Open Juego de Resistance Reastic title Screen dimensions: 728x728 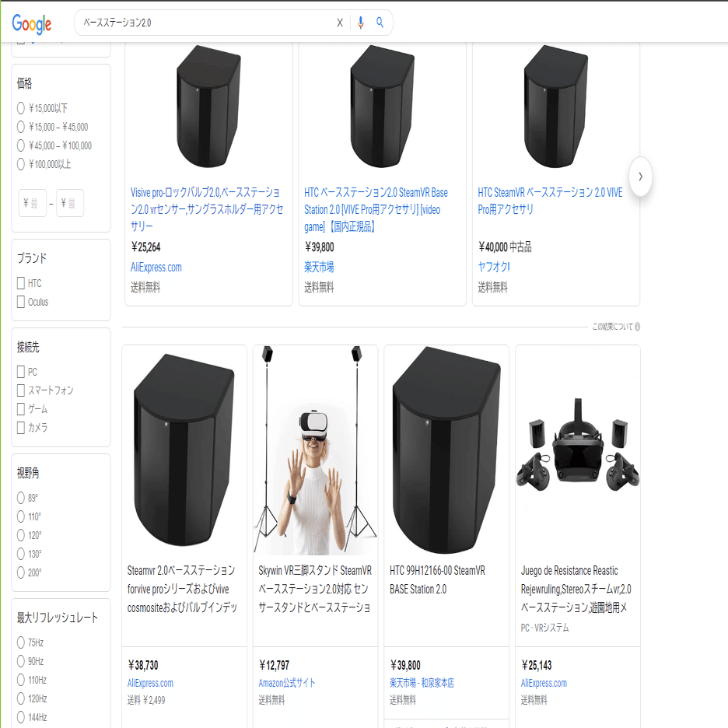tap(576, 589)
